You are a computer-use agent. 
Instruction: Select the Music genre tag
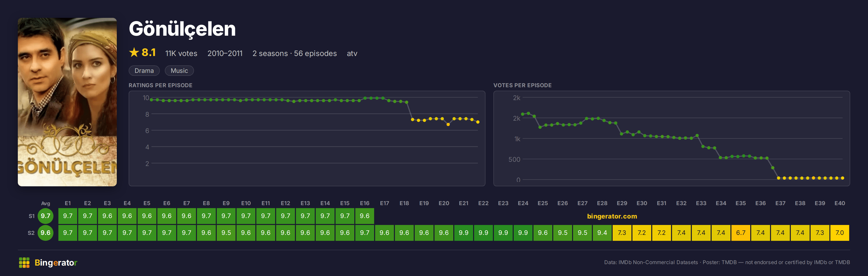[179, 71]
